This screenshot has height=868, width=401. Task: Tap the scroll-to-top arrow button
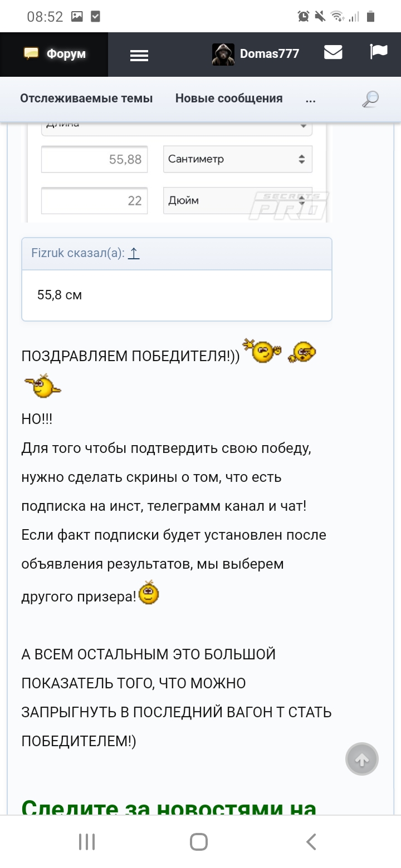(362, 759)
